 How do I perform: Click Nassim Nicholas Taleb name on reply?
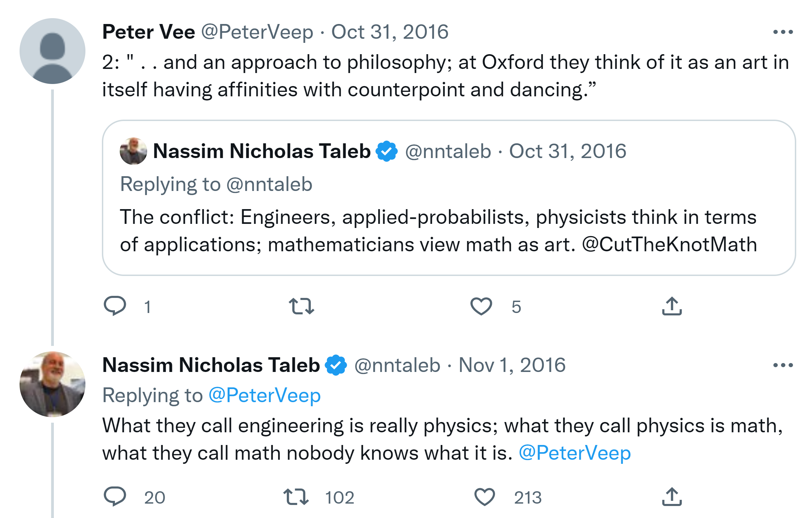[211, 365]
